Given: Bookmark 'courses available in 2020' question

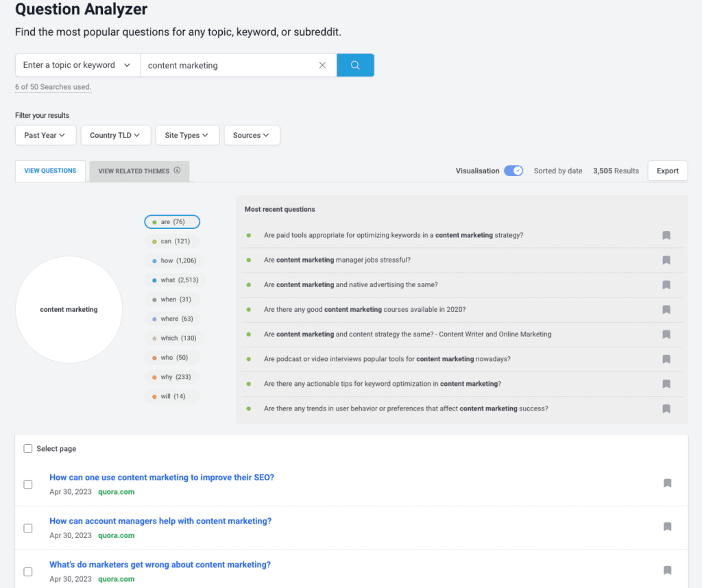Looking at the screenshot, I should 666,310.
